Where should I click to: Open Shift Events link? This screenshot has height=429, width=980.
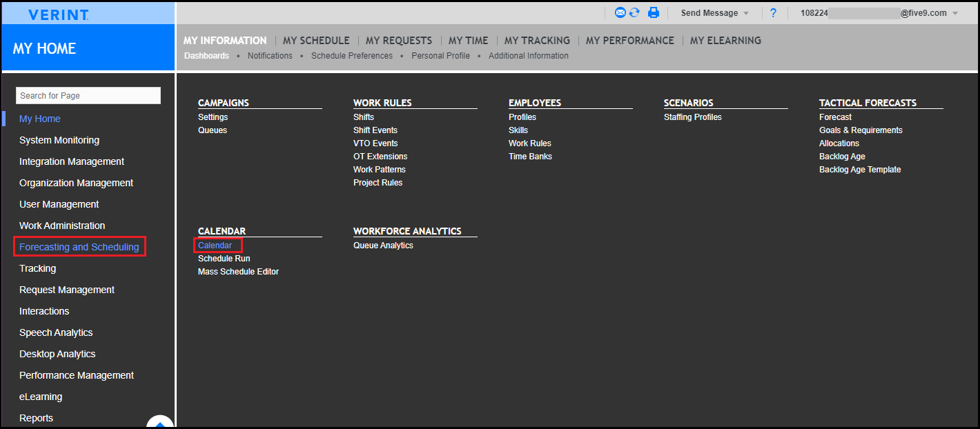(x=375, y=130)
